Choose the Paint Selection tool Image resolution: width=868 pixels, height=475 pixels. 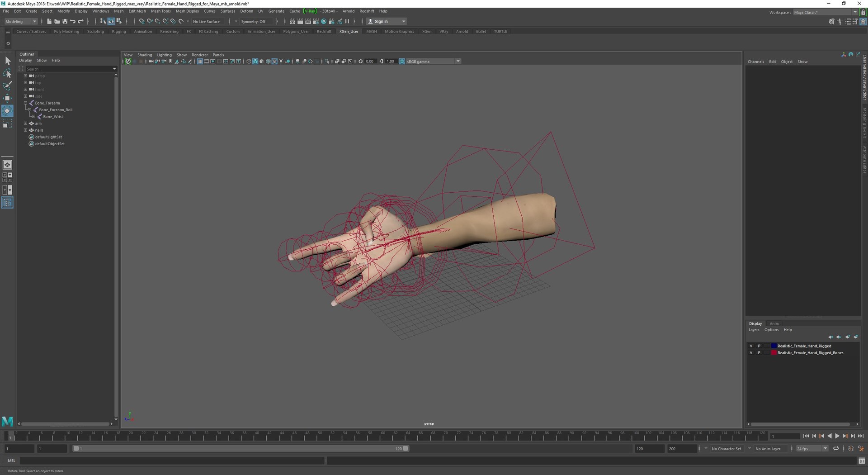point(8,85)
